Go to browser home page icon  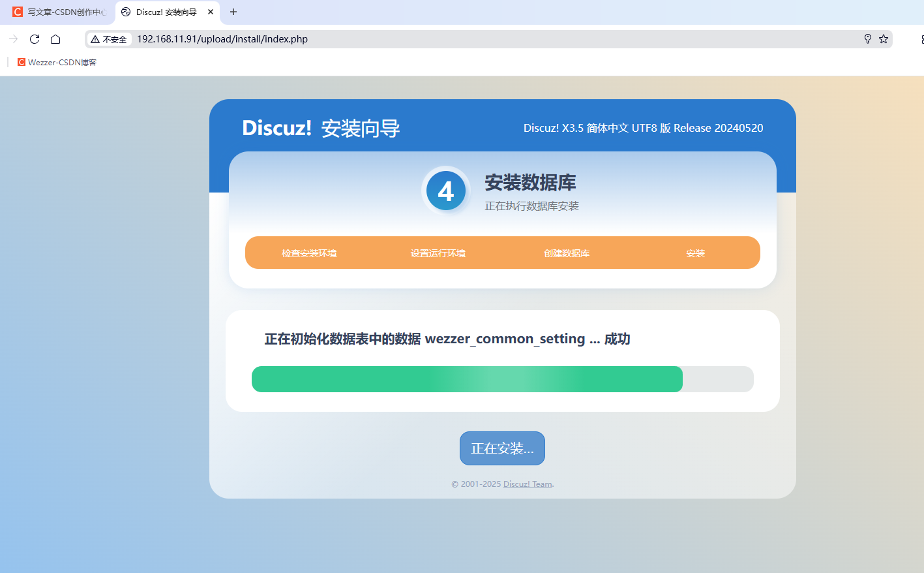point(55,39)
